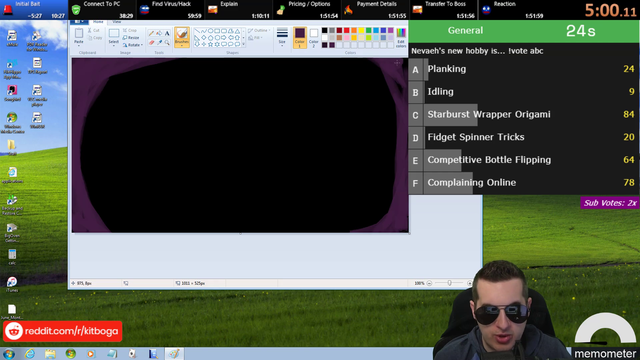
Task: Click the Resize command
Action: (131, 38)
